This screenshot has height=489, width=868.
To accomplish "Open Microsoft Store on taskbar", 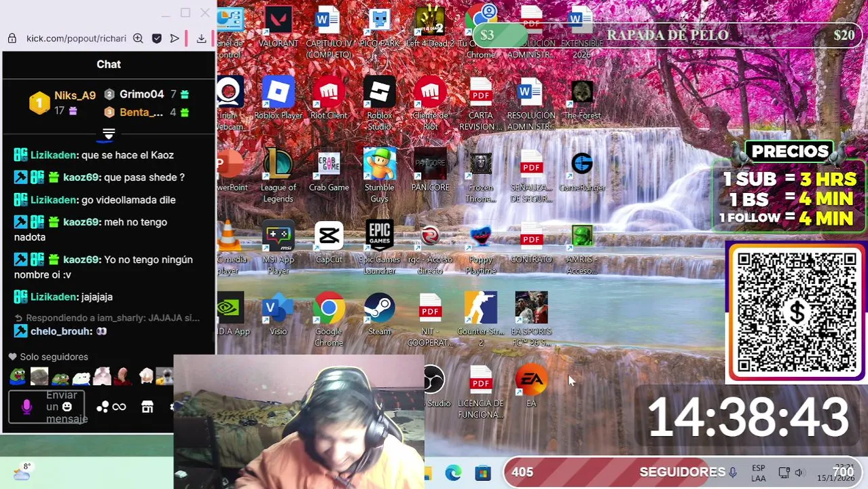I will [483, 473].
